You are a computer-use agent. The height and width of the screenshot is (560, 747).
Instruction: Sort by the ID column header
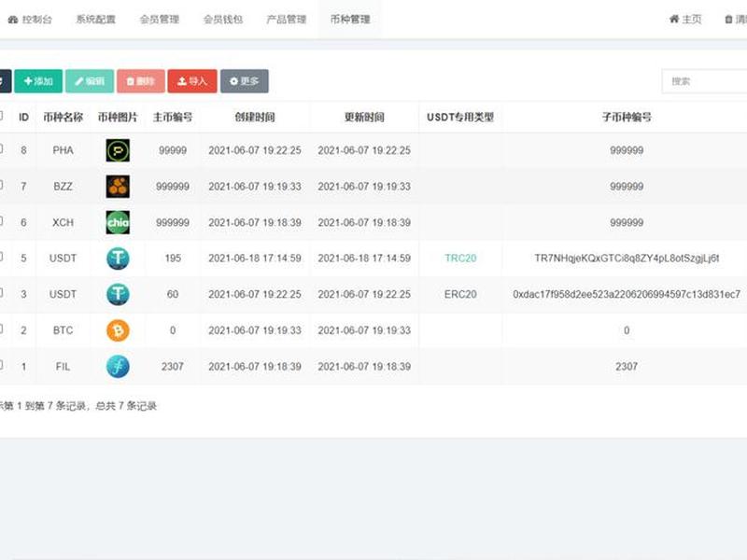tap(24, 118)
